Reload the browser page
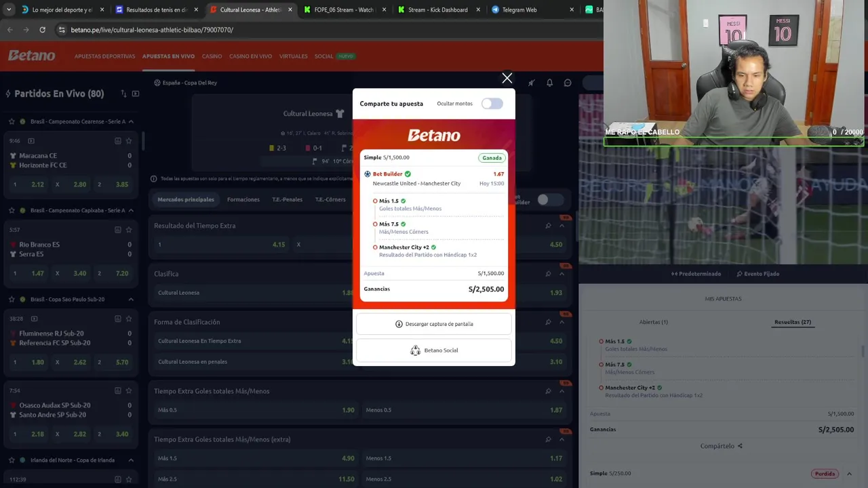 point(42,30)
